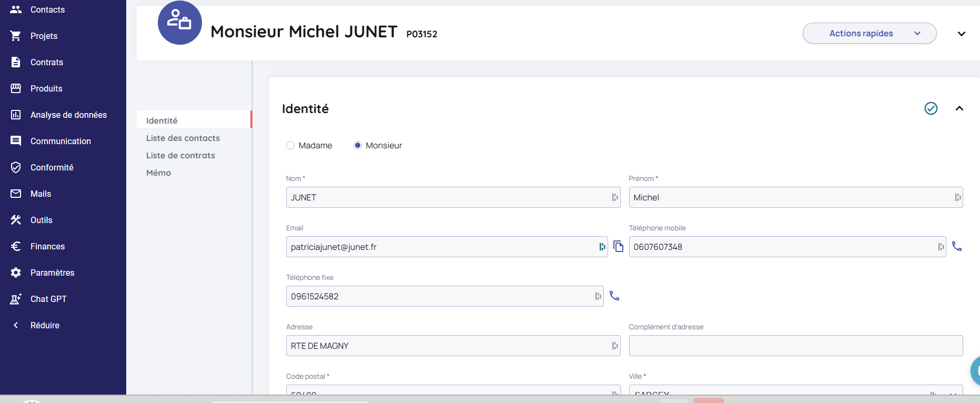Click the checkmark validation icon in Identité header

tap(931, 108)
